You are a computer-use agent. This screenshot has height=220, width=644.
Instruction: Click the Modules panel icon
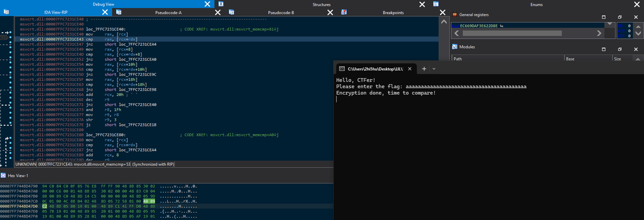click(x=455, y=47)
